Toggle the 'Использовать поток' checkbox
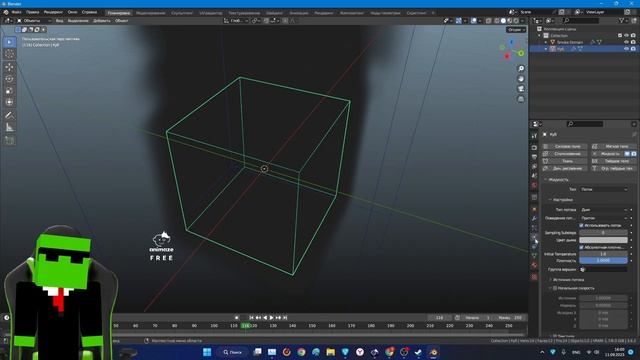 582,225
